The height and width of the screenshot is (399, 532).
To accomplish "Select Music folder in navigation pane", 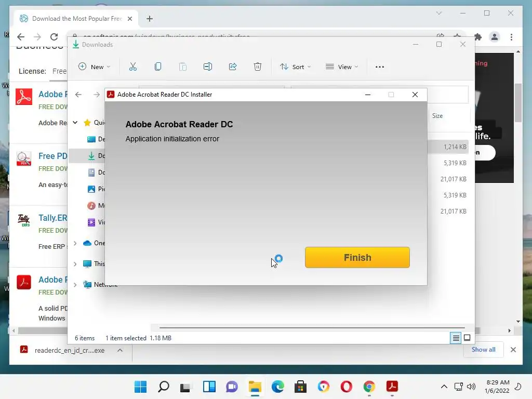I will 96,206.
